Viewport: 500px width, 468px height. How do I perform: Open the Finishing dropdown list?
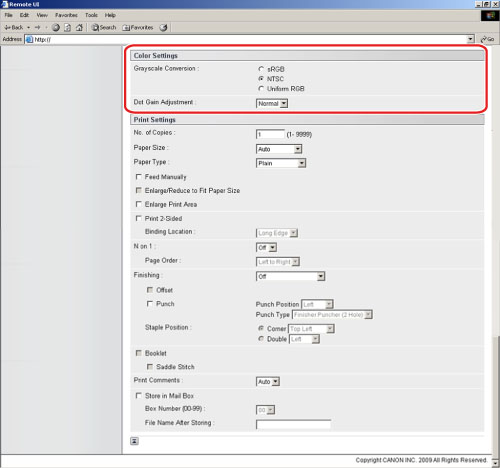point(290,276)
